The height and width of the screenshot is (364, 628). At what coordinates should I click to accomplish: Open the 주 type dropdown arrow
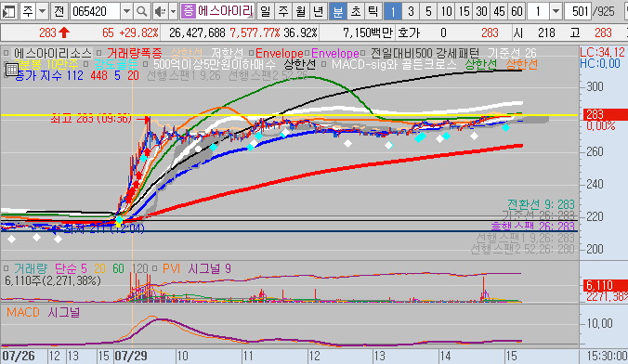[x=42, y=11]
